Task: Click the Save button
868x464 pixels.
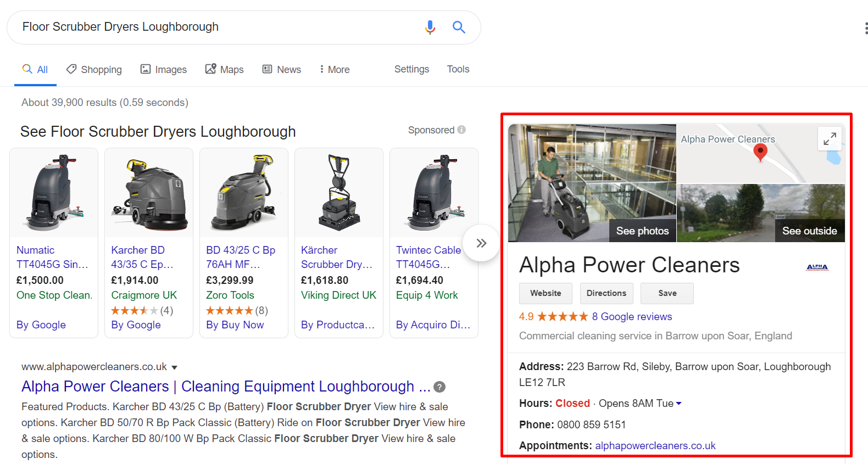Action: point(667,293)
